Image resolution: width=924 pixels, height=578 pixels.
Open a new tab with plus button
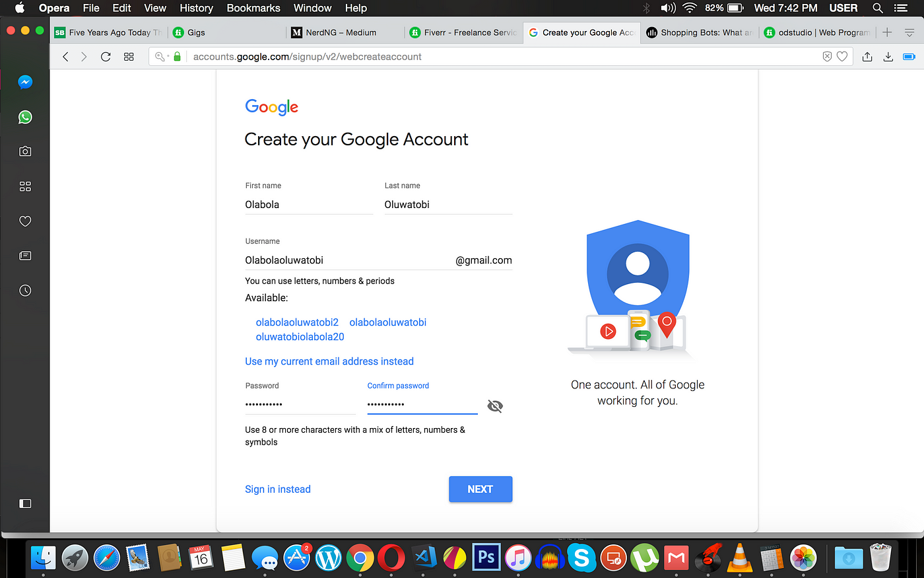pos(887,32)
